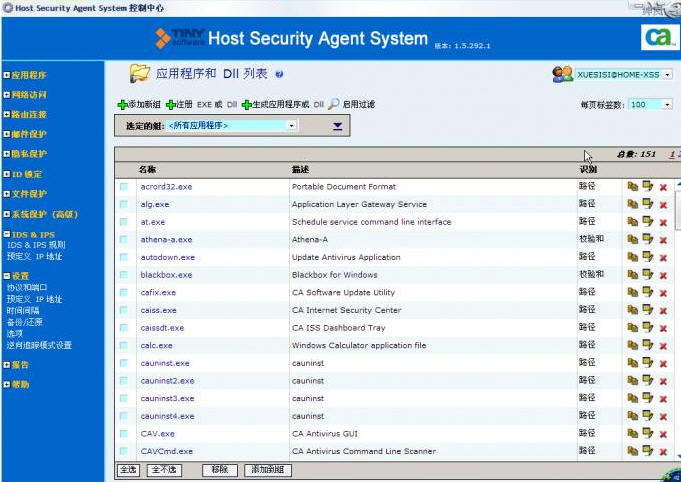
Task: Open the 文件保护 sidebar section
Action: 29,194
